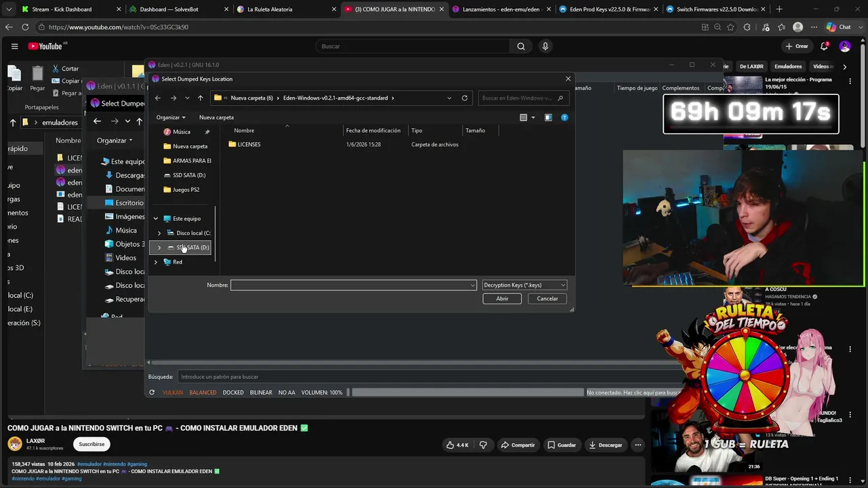This screenshot has height=488, width=868.
Task: Toggle BALANCED GPU mode in Eden status bar
Action: pyautogui.click(x=203, y=392)
